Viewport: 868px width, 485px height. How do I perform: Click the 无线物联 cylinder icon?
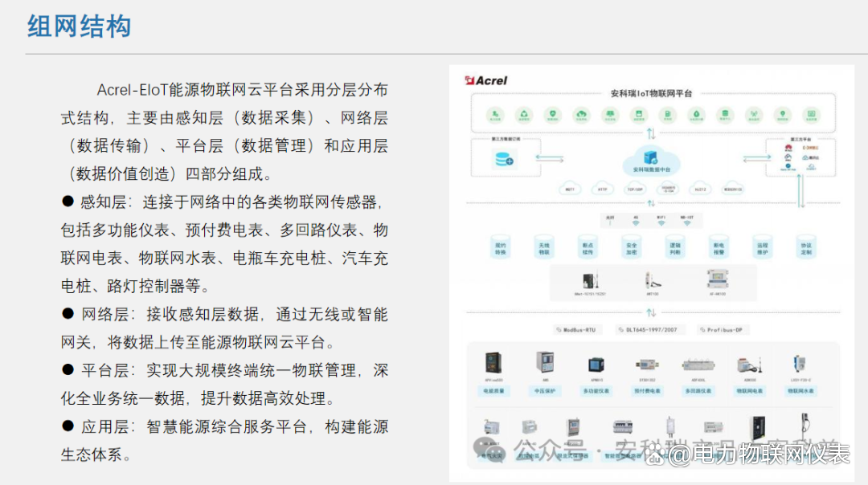[x=543, y=247]
